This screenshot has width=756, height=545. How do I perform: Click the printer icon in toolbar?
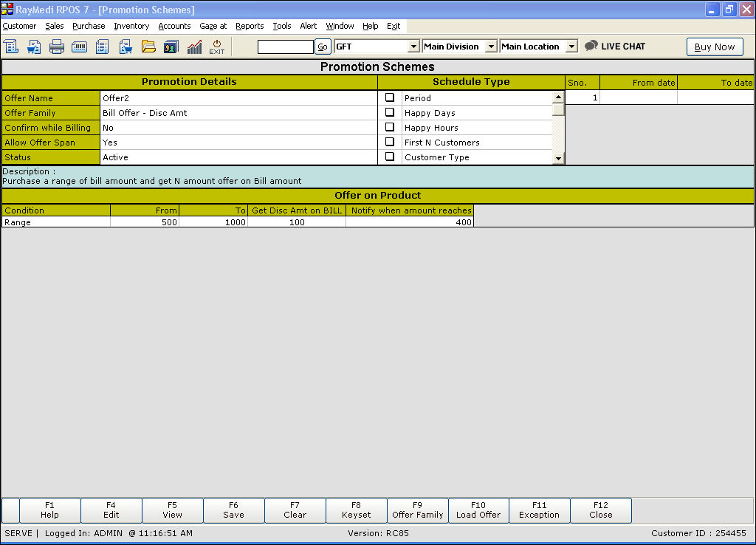click(56, 47)
